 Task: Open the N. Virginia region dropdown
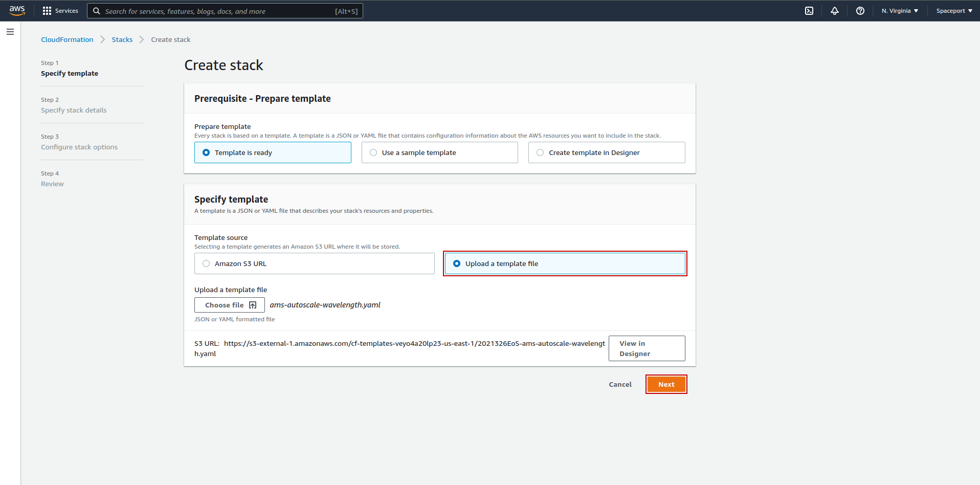[900, 11]
